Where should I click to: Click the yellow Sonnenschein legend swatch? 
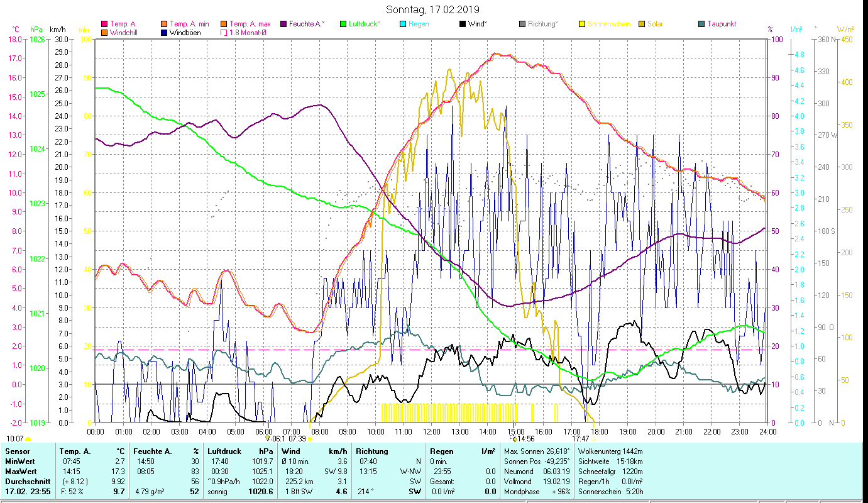581,24
